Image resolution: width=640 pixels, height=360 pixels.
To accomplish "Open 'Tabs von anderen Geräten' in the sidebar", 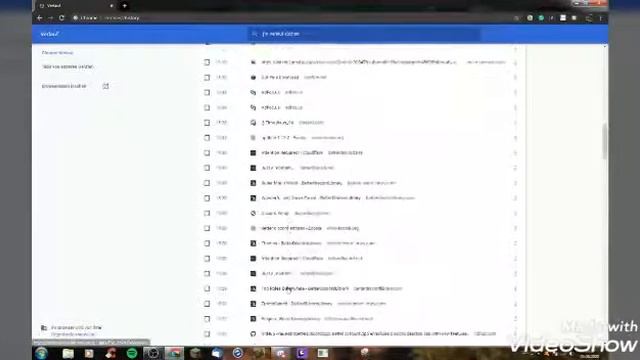I will (68, 67).
